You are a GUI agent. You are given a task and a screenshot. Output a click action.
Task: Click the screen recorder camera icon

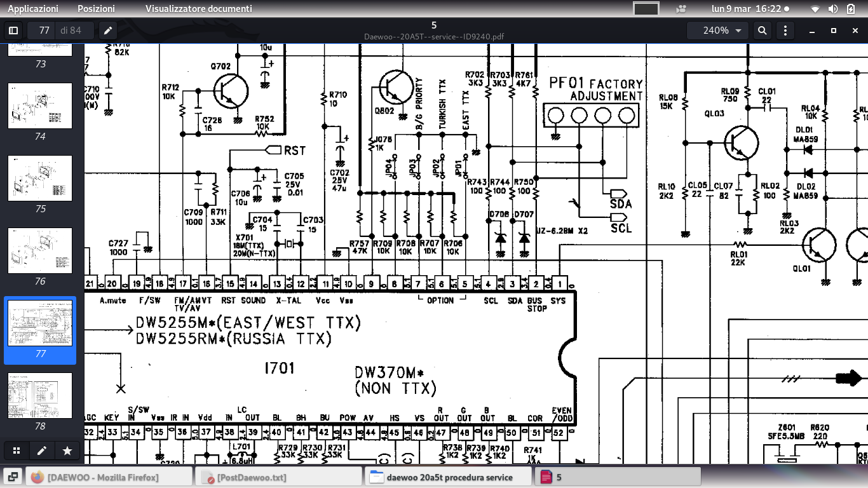point(681,9)
